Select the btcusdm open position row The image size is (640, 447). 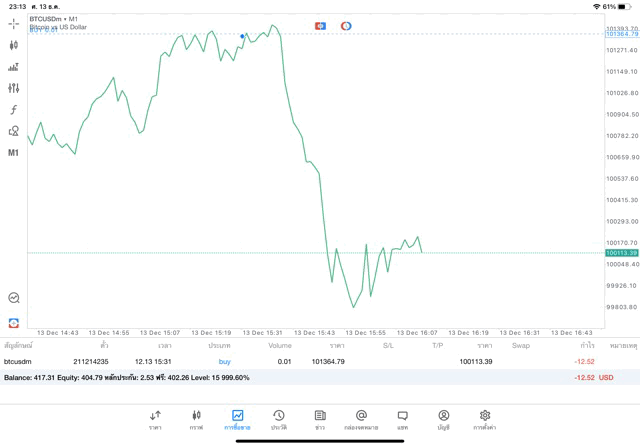click(300, 361)
